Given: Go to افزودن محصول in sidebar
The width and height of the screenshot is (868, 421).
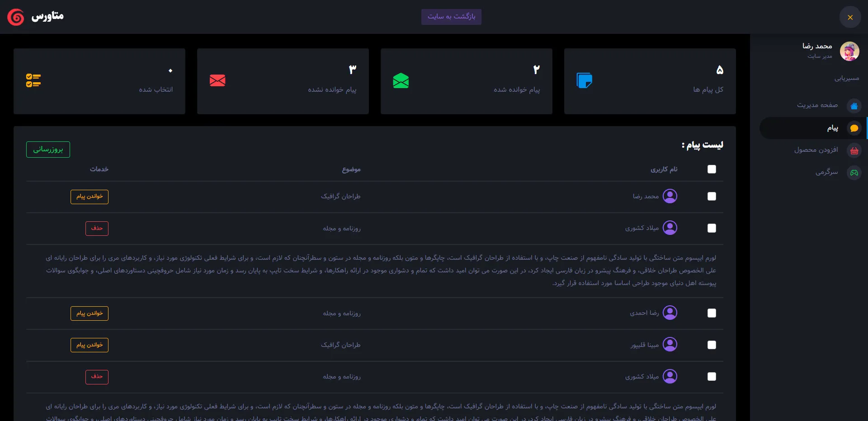Looking at the screenshot, I should click(816, 150).
